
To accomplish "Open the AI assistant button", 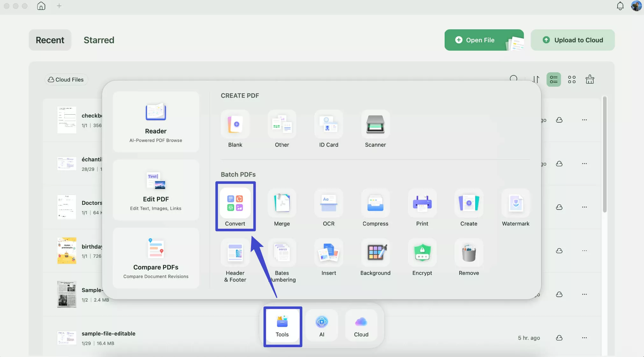I will [x=322, y=326].
